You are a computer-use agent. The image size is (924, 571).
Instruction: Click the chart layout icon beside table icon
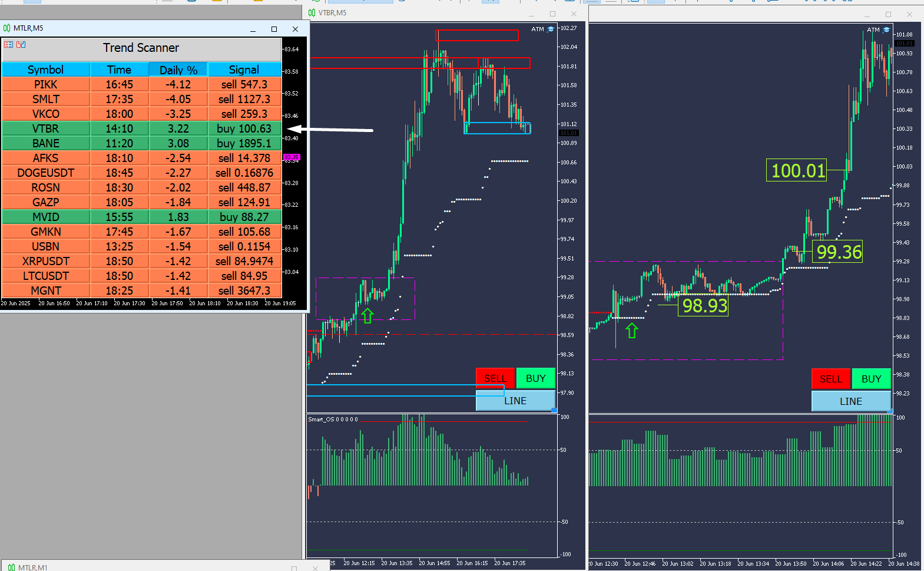(21, 45)
